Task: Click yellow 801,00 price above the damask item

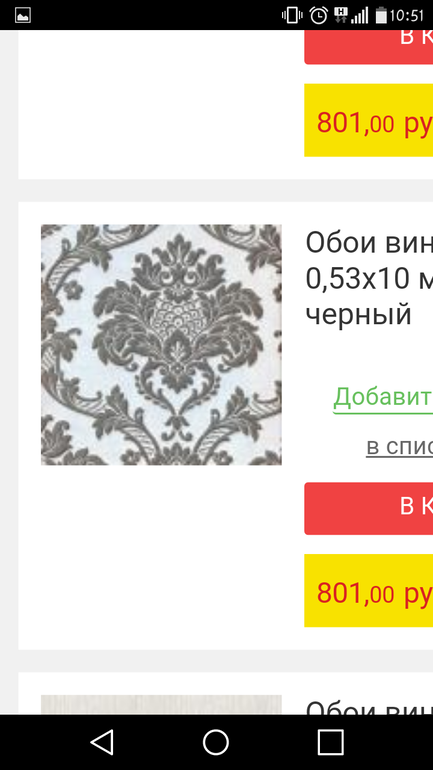Action: click(369, 120)
